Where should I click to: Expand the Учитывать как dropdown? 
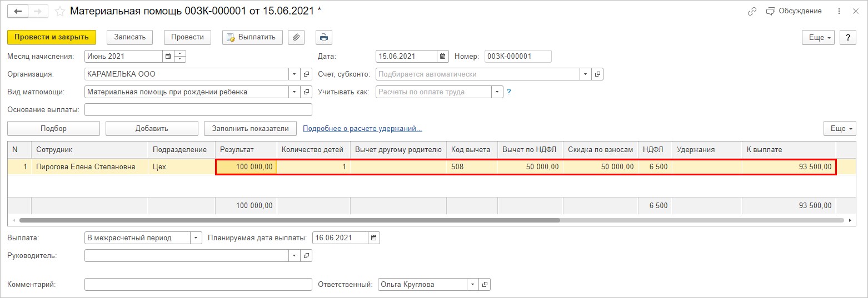point(497,92)
